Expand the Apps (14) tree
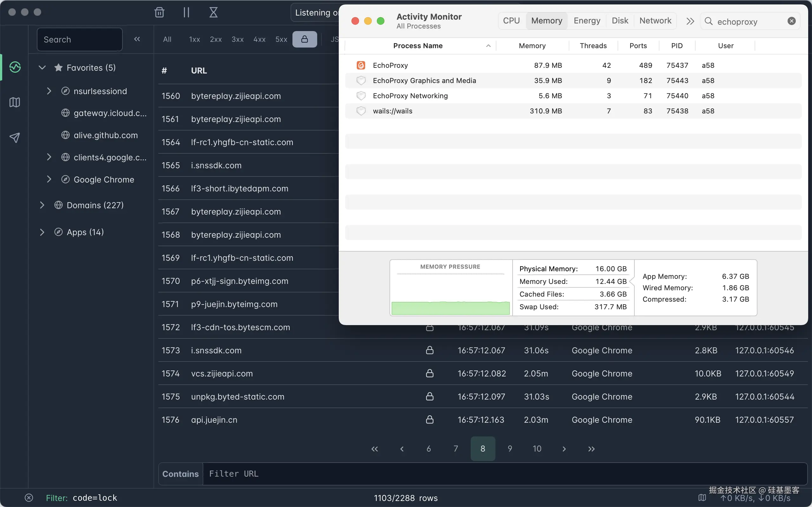Image resolution: width=812 pixels, height=507 pixels. [42, 232]
